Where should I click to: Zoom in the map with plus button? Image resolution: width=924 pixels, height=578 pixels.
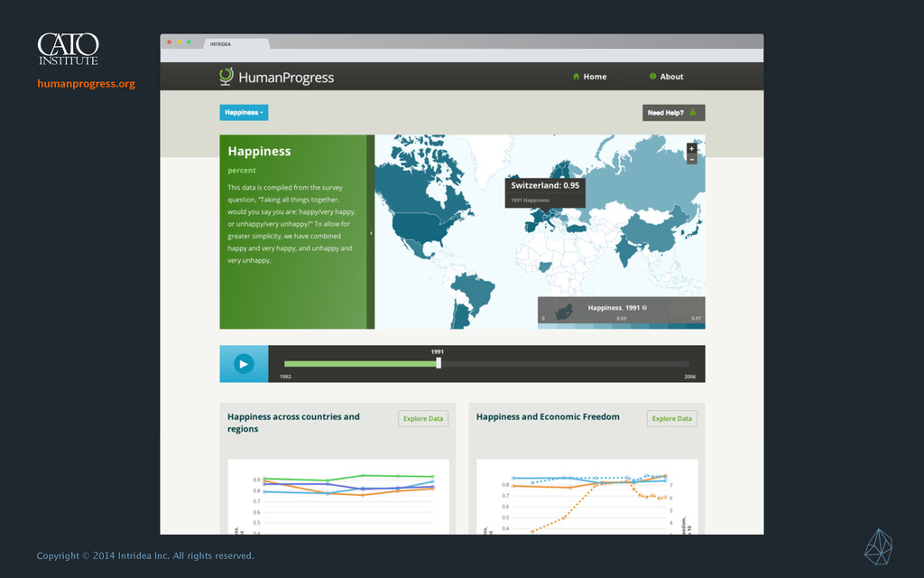coord(692,149)
